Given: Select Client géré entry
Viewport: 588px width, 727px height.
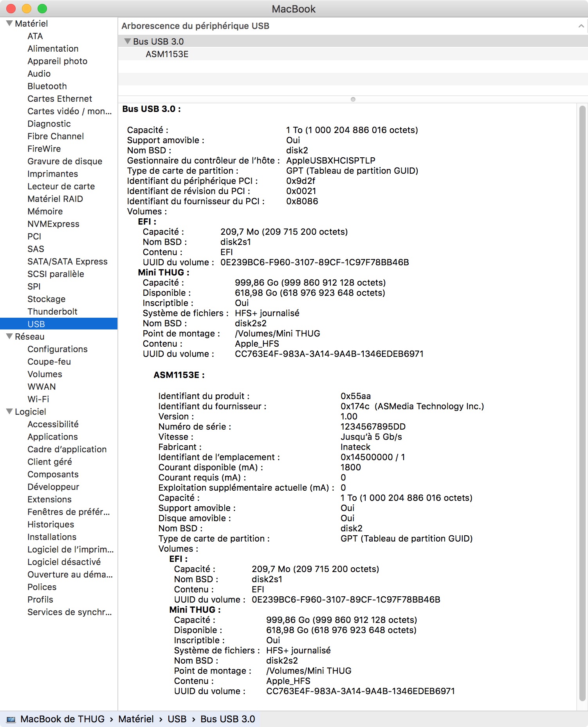Looking at the screenshot, I should click(x=50, y=462).
